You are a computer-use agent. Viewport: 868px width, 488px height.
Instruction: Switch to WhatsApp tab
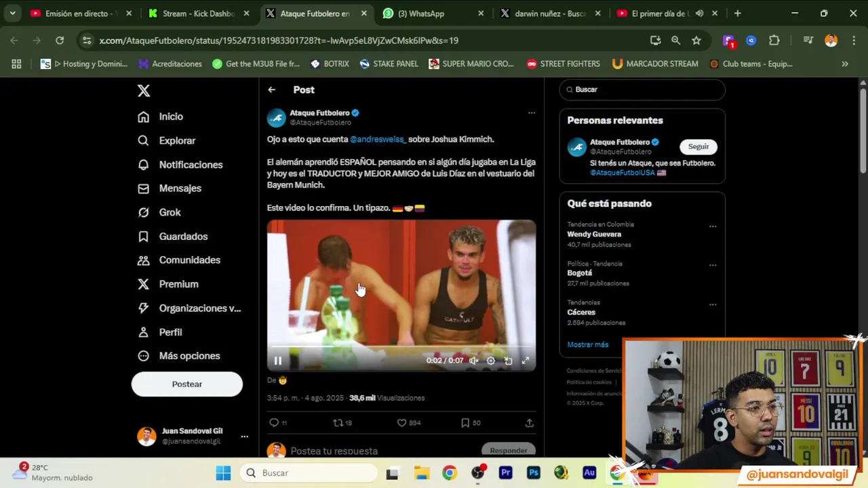click(x=433, y=13)
